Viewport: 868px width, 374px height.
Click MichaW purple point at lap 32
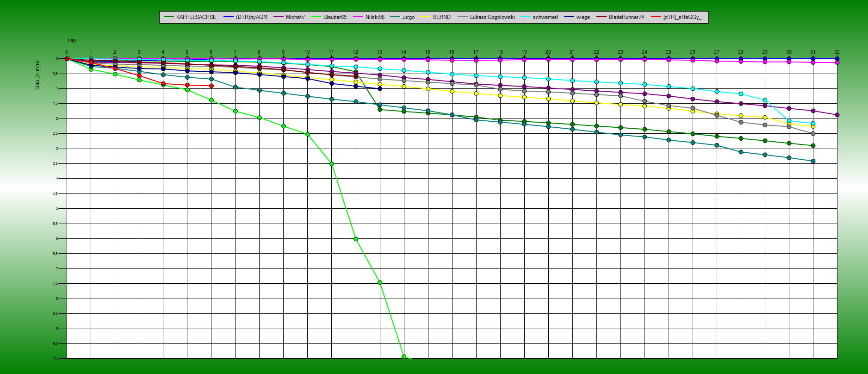point(837,115)
